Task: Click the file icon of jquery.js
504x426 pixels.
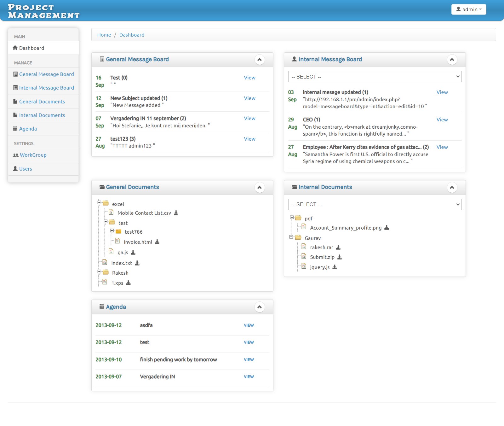Action: 304,266
